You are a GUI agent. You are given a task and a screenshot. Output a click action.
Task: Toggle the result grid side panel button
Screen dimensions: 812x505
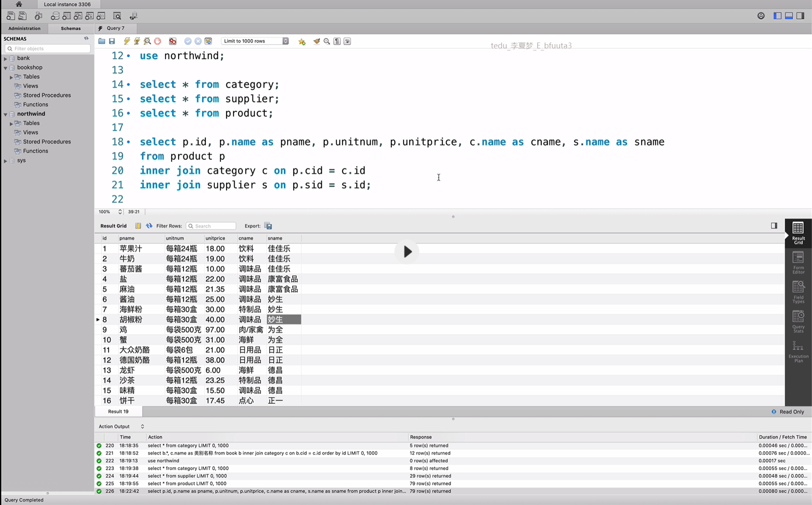(774, 226)
